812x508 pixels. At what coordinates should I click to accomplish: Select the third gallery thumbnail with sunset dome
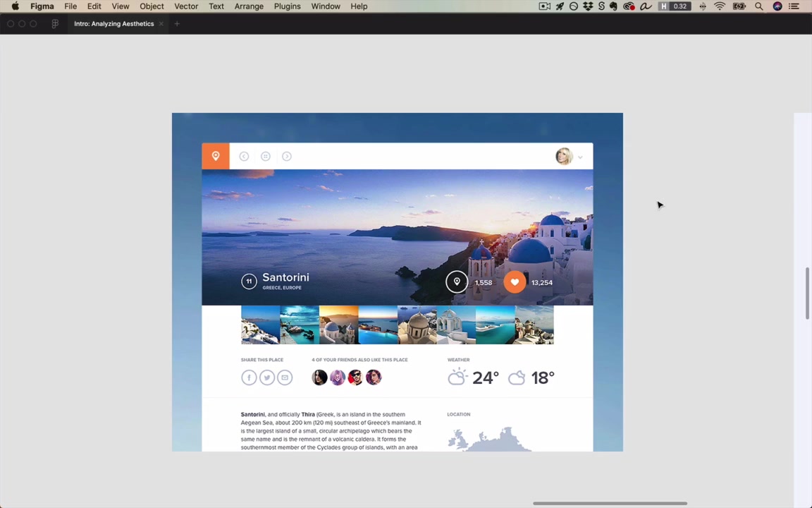(338, 325)
